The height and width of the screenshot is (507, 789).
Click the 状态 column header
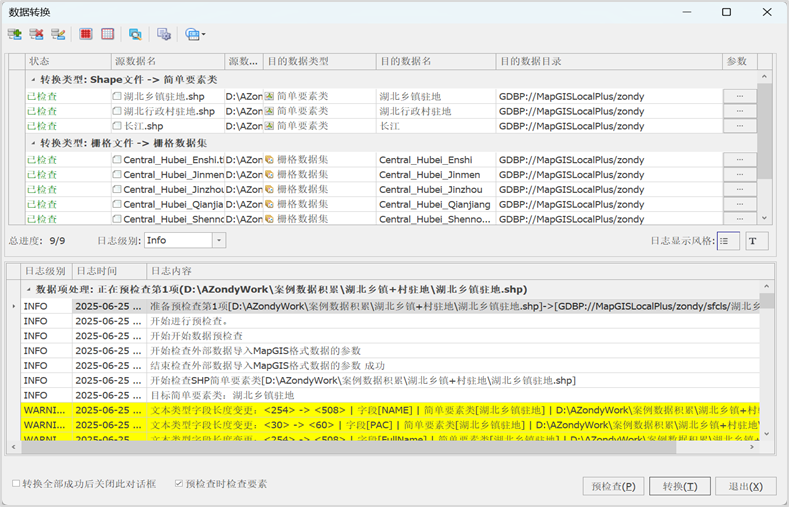(x=68, y=61)
